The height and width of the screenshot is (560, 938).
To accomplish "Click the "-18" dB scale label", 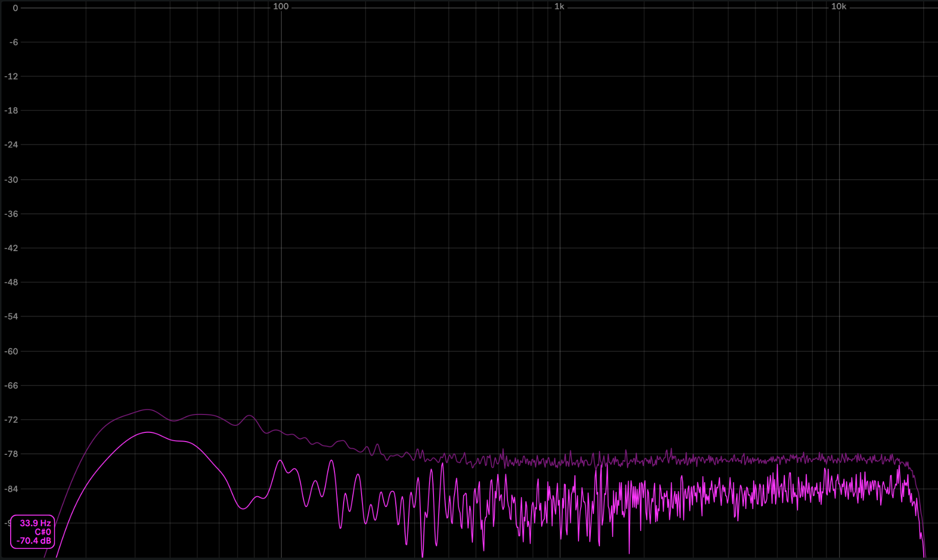I will [12, 110].
